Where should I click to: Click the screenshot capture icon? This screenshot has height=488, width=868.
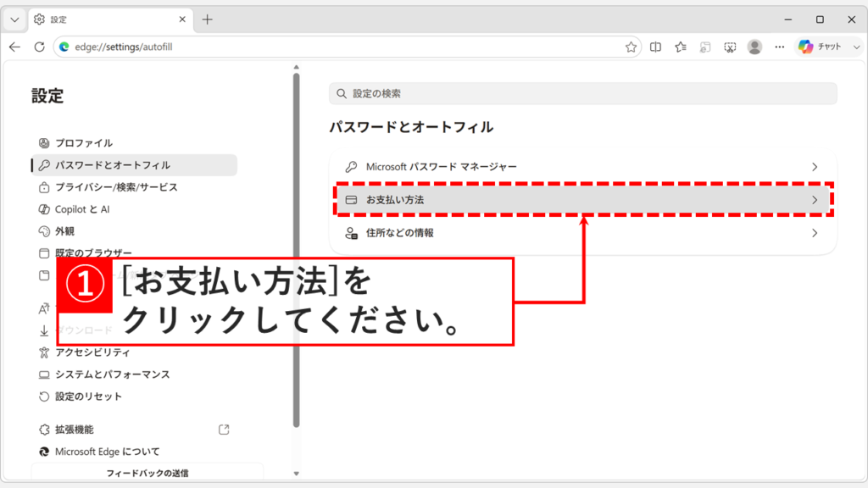pyautogui.click(x=730, y=47)
